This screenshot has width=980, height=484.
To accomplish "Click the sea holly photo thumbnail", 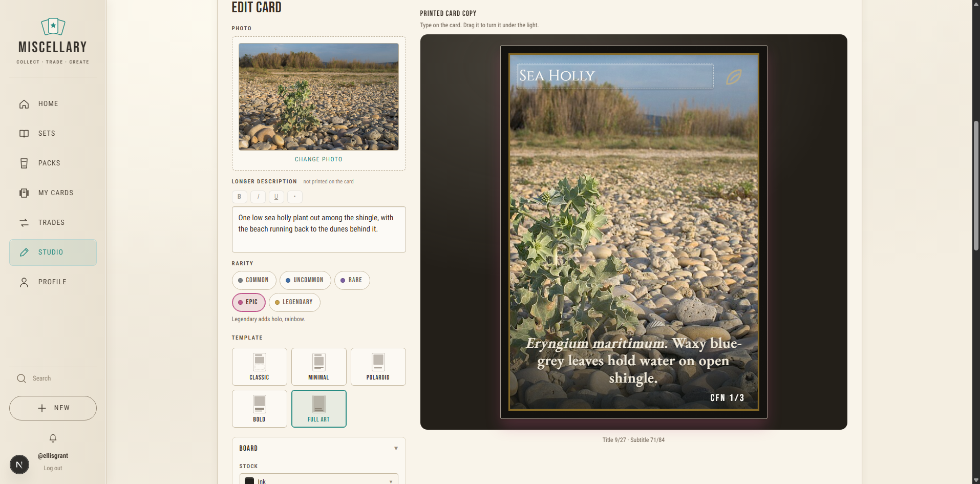I will pyautogui.click(x=318, y=97).
